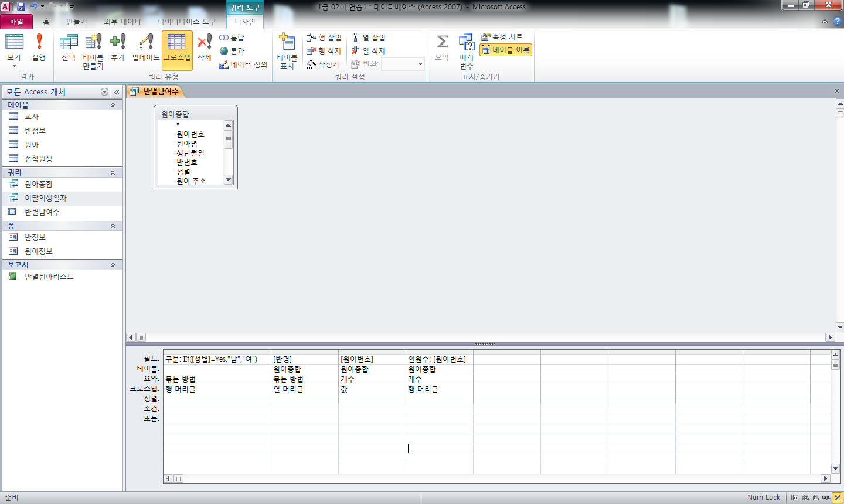Click the 행 삽입 (Insert Rows) button
This screenshot has width=844, height=504.
pyautogui.click(x=324, y=38)
